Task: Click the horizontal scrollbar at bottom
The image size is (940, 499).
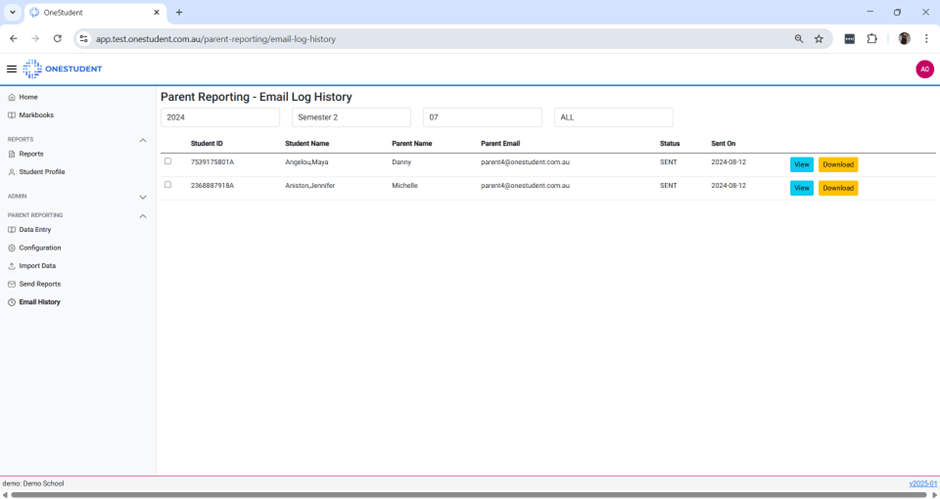Action: point(470,495)
